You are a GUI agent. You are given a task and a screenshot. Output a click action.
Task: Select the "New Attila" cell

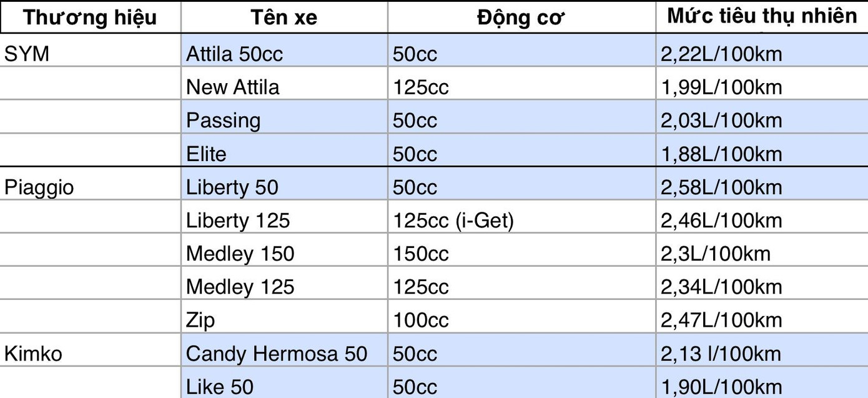(233, 87)
